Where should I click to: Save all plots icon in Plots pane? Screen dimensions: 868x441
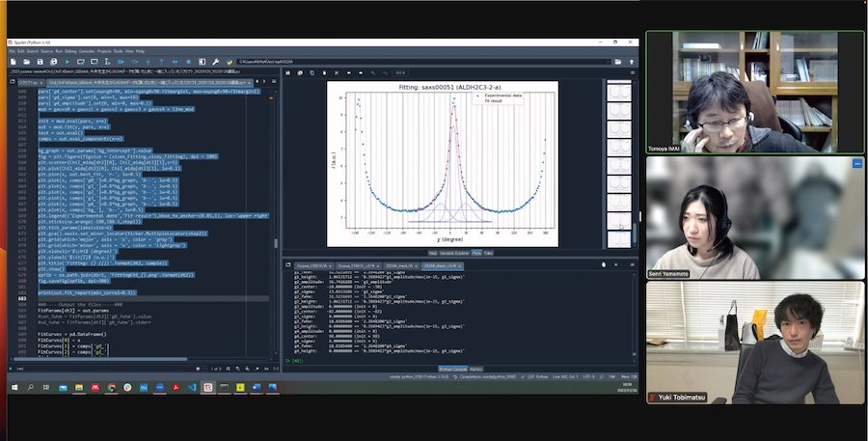pos(300,72)
